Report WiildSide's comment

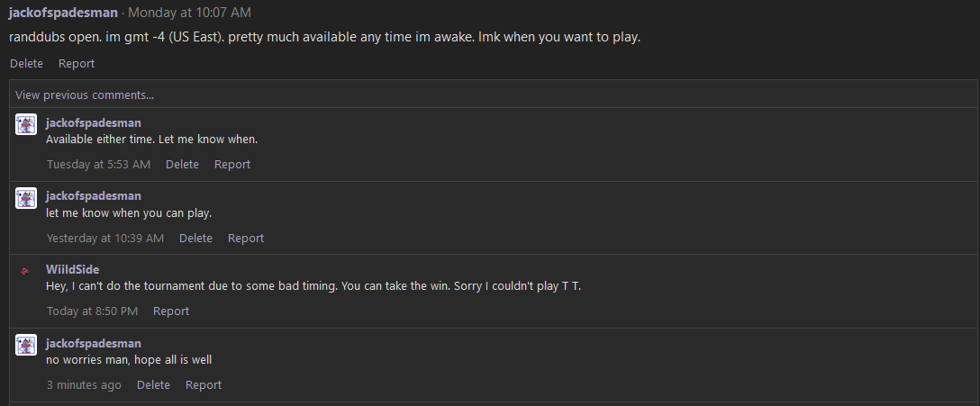tap(171, 311)
